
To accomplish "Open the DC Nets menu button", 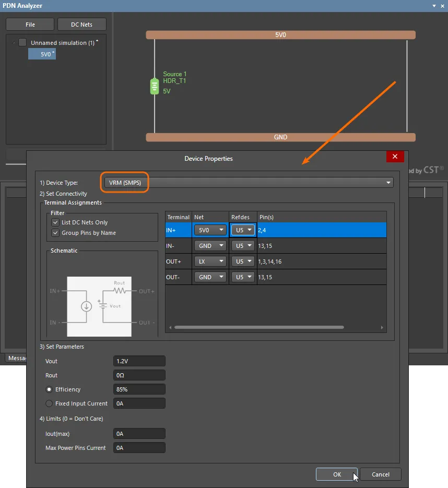I will [81, 25].
